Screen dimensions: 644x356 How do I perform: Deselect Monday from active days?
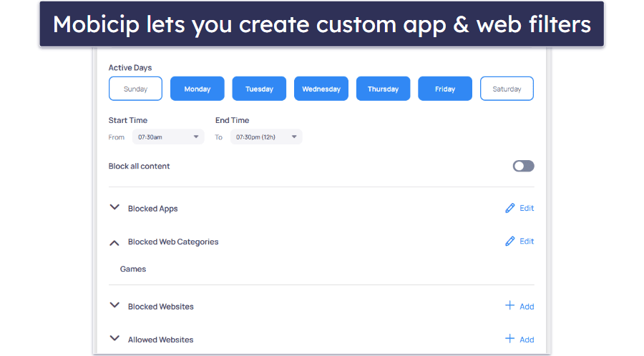pos(197,89)
